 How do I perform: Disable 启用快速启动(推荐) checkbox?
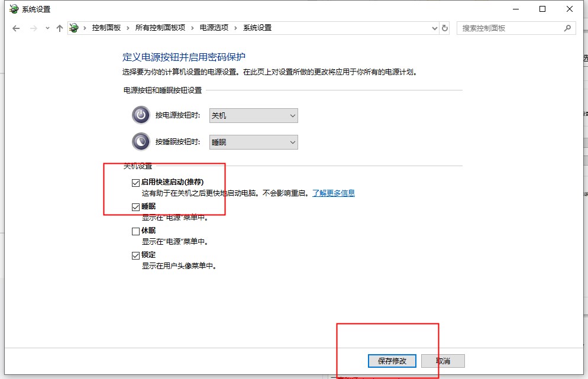[x=136, y=183]
